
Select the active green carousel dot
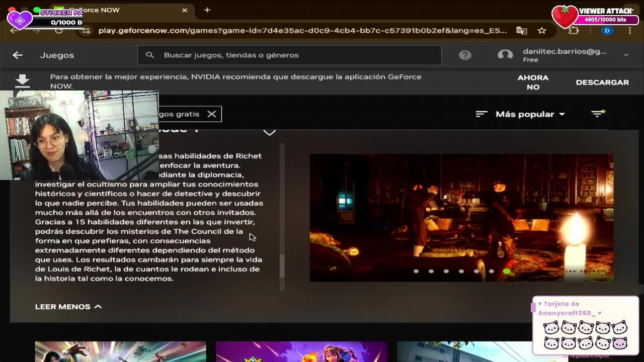[507, 271]
